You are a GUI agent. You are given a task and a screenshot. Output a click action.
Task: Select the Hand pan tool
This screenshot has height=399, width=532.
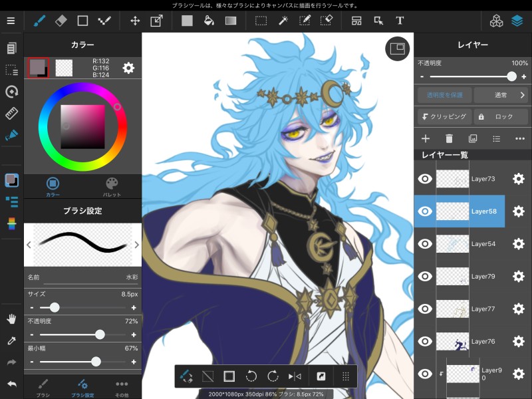pyautogui.click(x=11, y=319)
